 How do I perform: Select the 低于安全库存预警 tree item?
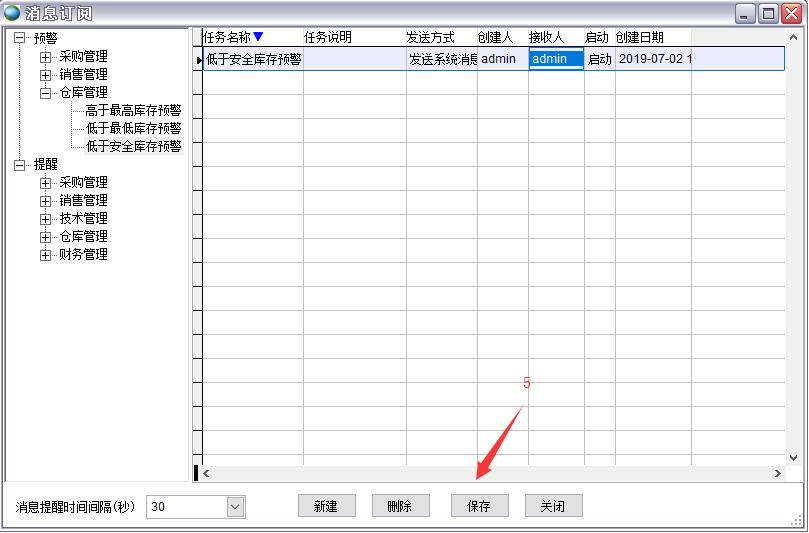click(x=133, y=147)
